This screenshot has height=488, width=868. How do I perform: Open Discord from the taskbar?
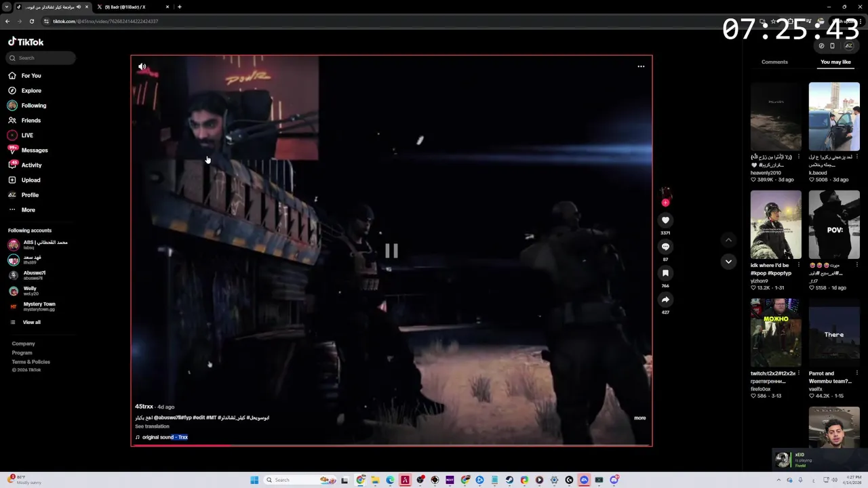tap(614, 480)
